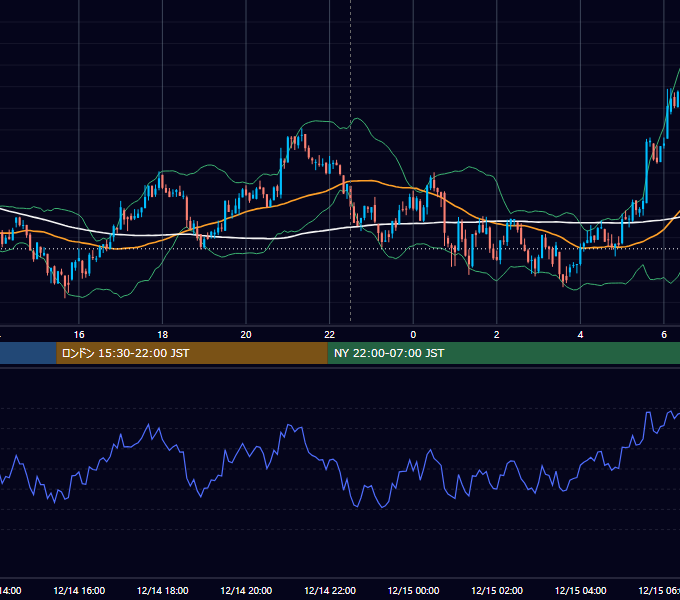Select the 12/14 18:00 date label
The width and height of the screenshot is (680, 600).
pyautogui.click(x=163, y=590)
